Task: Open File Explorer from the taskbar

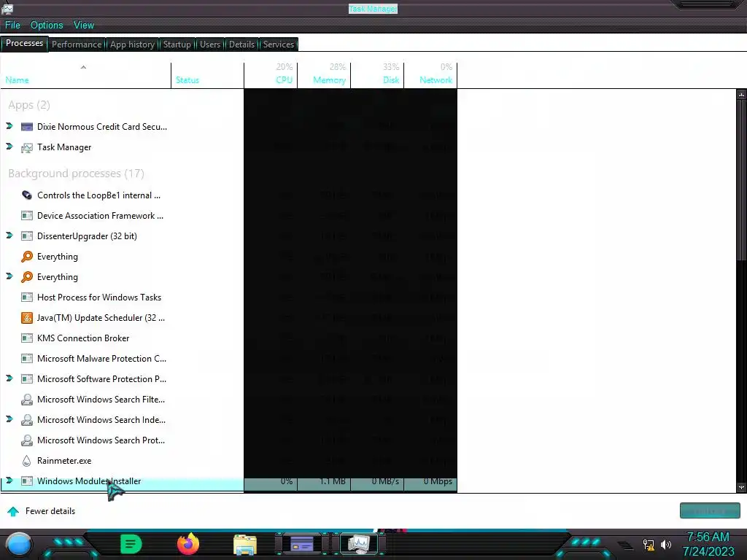Action: coord(245,544)
